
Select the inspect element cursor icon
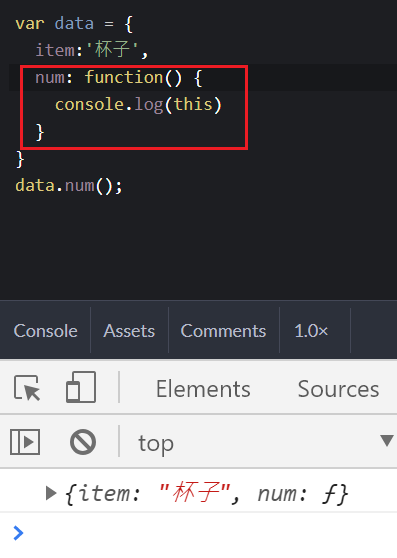click(x=27, y=388)
